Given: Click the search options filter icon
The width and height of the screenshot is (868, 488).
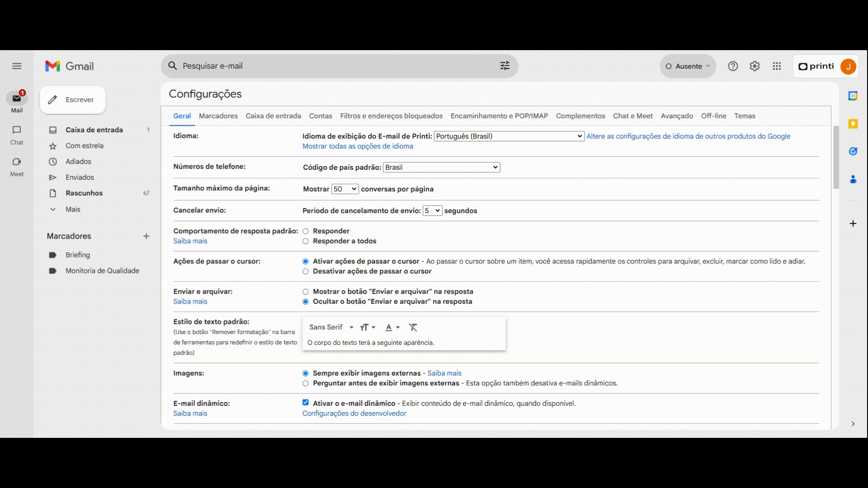Looking at the screenshot, I should (x=505, y=66).
